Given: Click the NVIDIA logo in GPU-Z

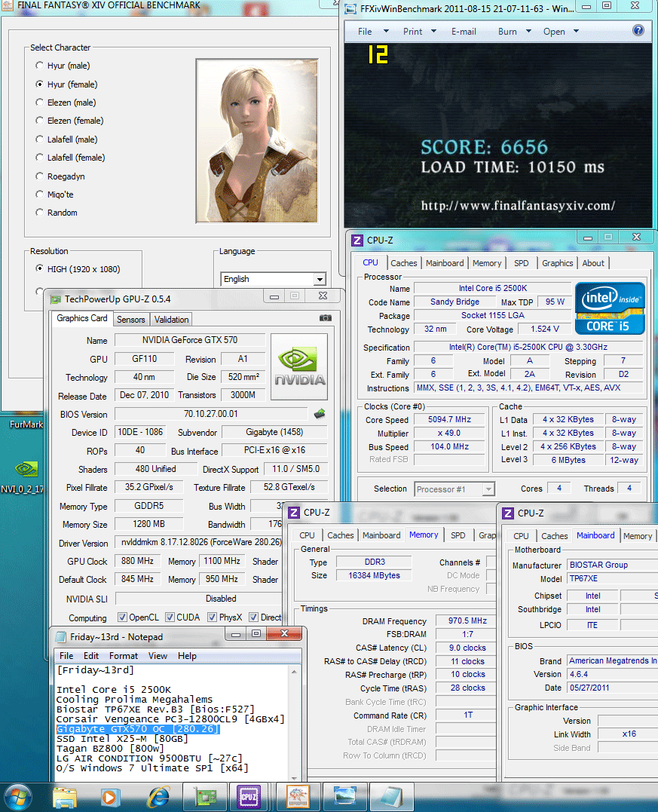Looking at the screenshot, I should tap(299, 366).
